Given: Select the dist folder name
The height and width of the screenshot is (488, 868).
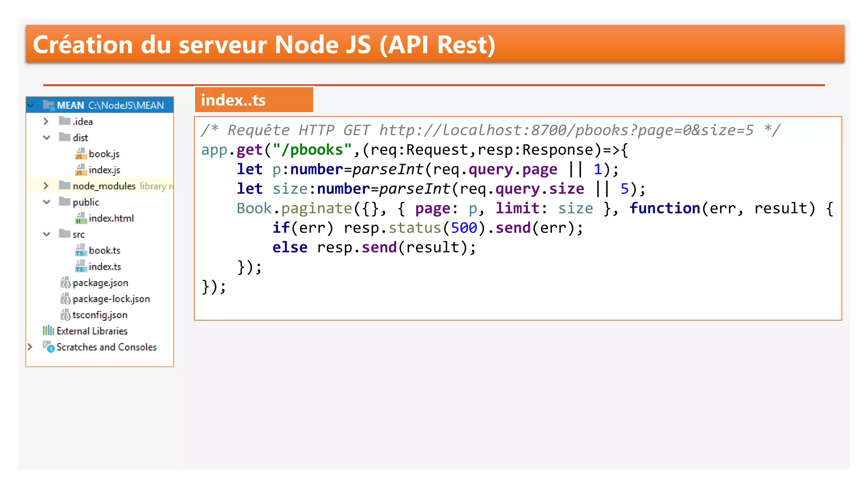Looking at the screenshot, I should click(x=80, y=138).
